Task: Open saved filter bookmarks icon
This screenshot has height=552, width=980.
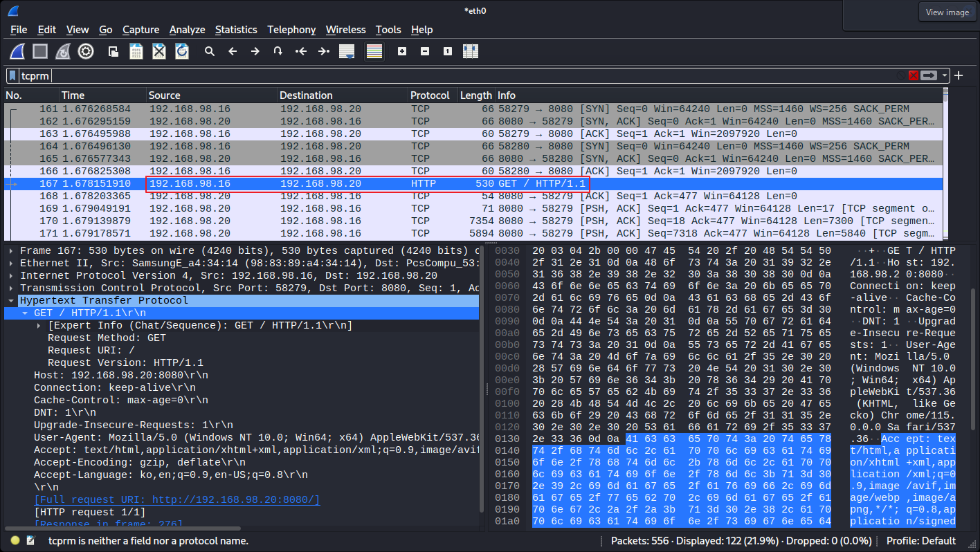Action: tap(12, 75)
